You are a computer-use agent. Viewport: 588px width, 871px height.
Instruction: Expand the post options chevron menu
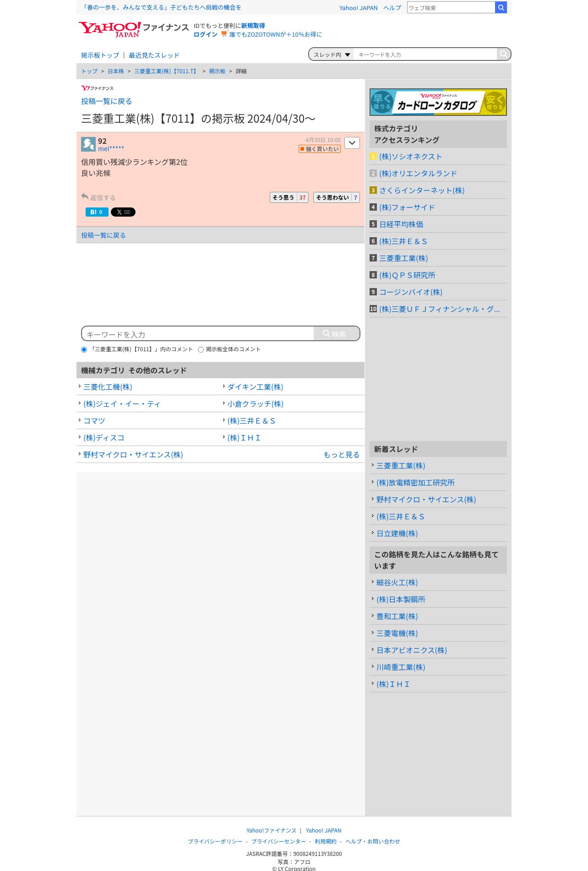coord(352,143)
